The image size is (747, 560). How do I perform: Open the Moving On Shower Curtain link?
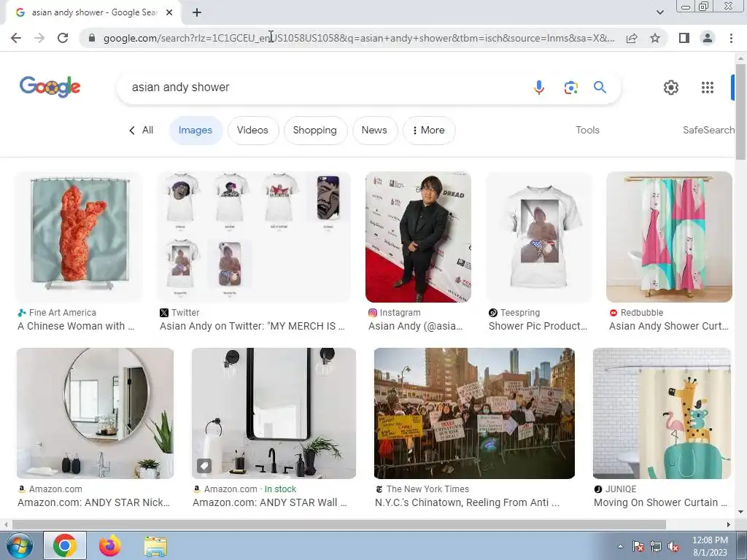(x=660, y=502)
